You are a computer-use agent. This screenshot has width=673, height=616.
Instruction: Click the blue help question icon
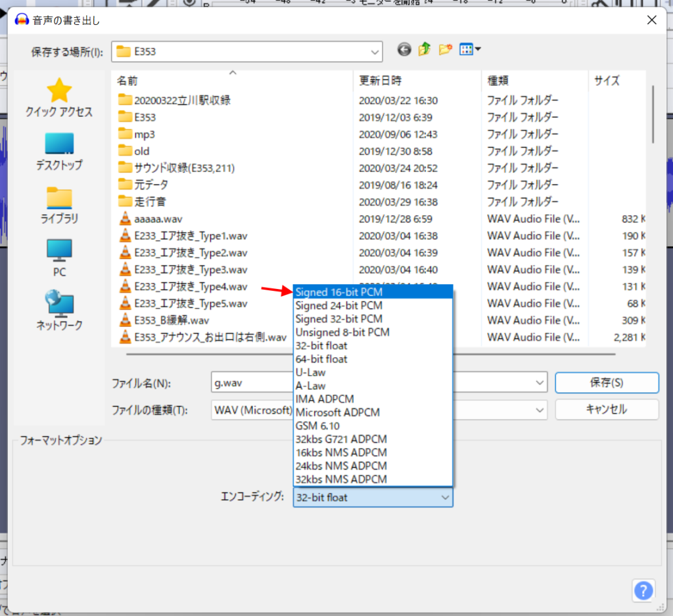coord(643,589)
